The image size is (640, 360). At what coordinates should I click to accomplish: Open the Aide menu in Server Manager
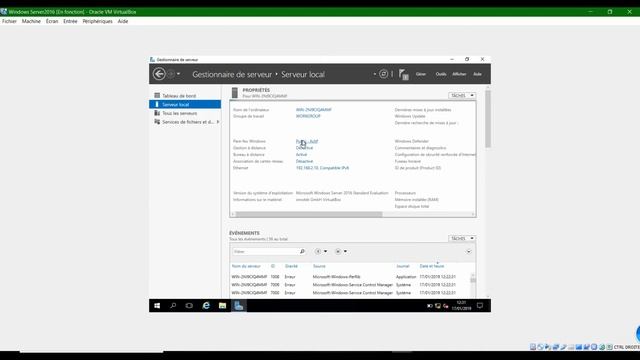point(477,74)
